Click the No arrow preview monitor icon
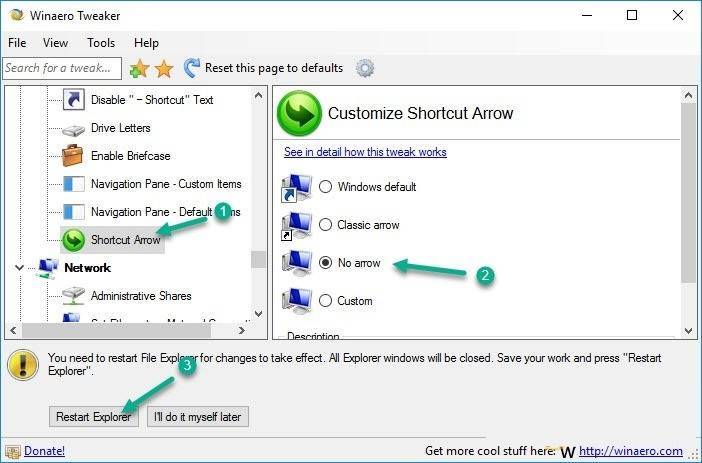The image size is (702, 463). pos(297,263)
